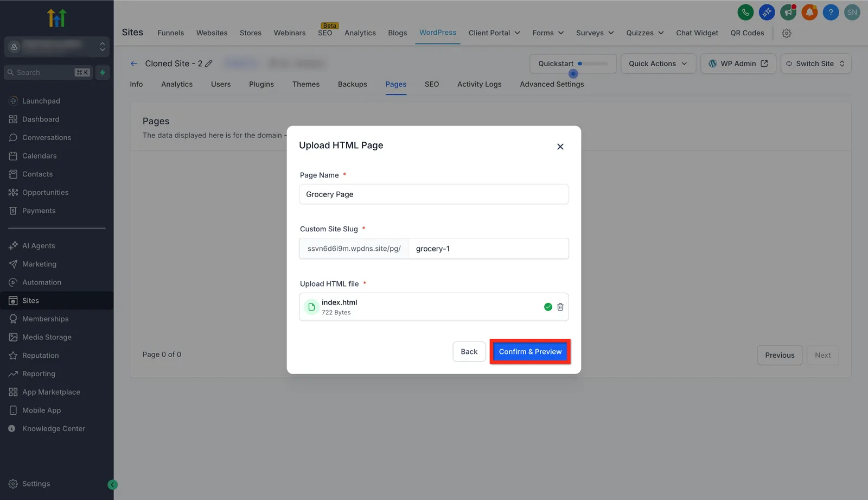Viewport: 868px width, 500px height.
Task: Expand the Surveys dropdown
Action: click(595, 33)
